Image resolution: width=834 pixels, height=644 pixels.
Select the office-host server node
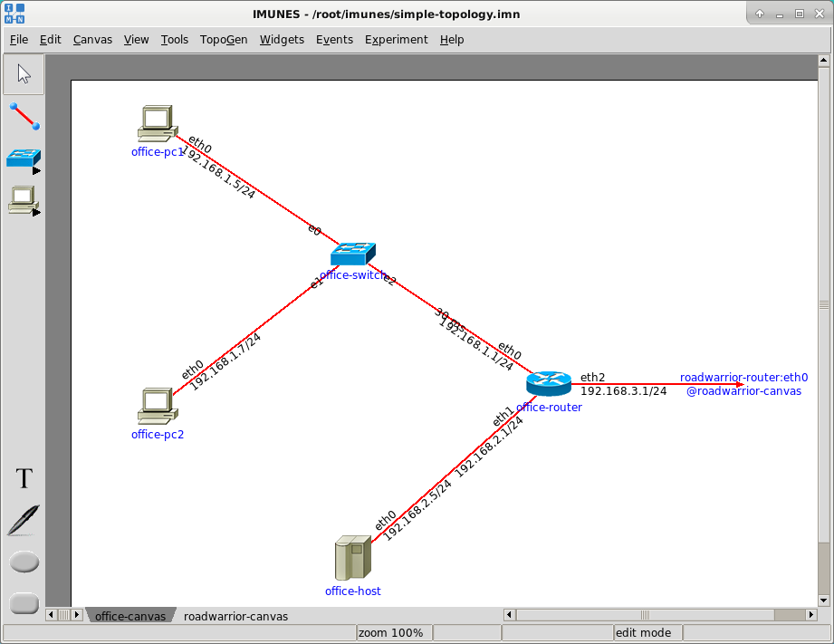[352, 558]
